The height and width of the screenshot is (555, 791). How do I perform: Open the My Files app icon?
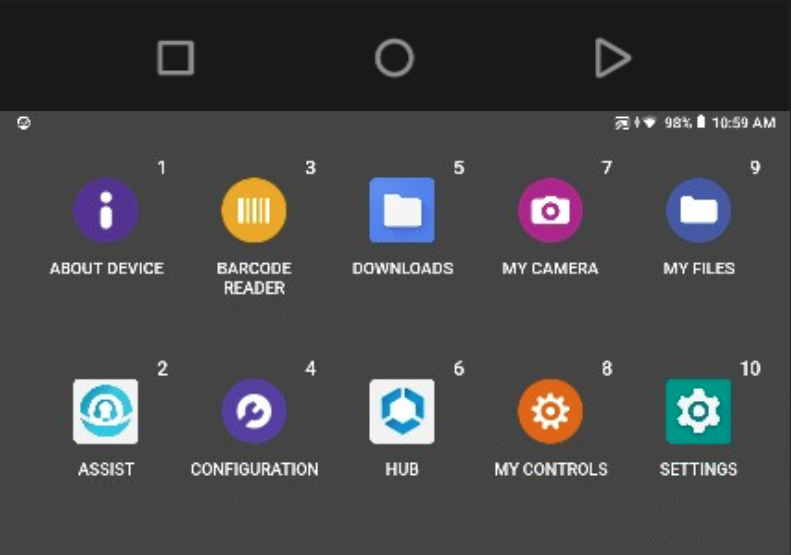pyautogui.click(x=698, y=210)
